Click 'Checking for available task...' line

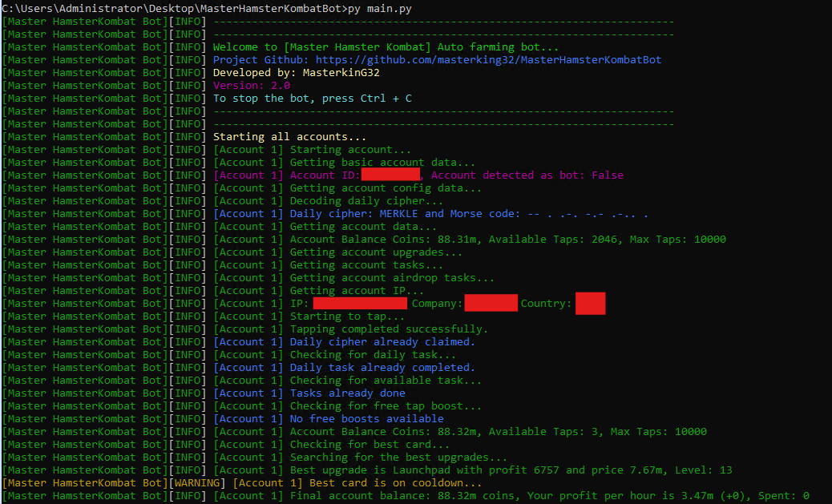(386, 381)
